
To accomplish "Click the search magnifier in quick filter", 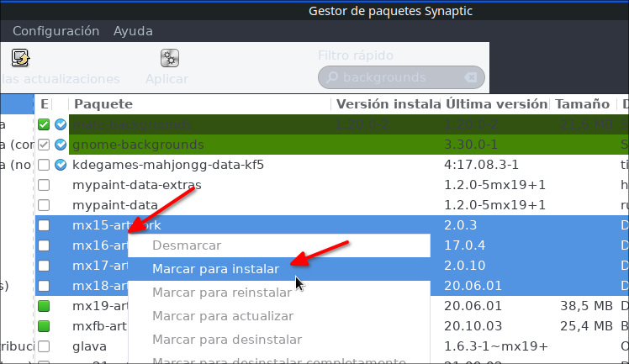I will 332,77.
